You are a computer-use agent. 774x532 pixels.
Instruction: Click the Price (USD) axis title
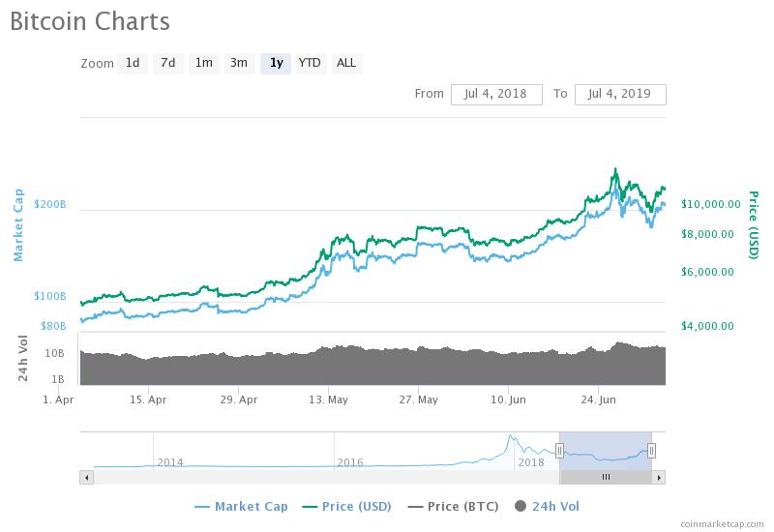point(753,225)
